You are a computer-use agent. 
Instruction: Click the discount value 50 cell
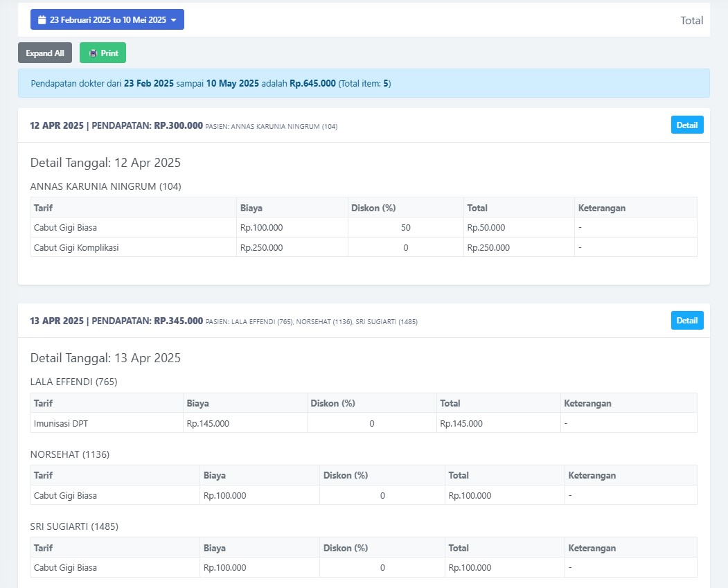coord(405,228)
